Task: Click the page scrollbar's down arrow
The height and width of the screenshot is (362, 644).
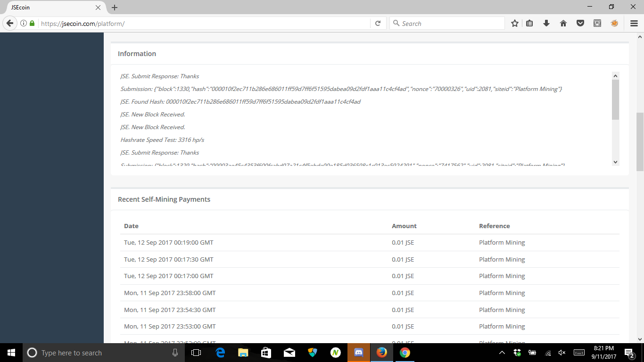Action: tap(640, 339)
